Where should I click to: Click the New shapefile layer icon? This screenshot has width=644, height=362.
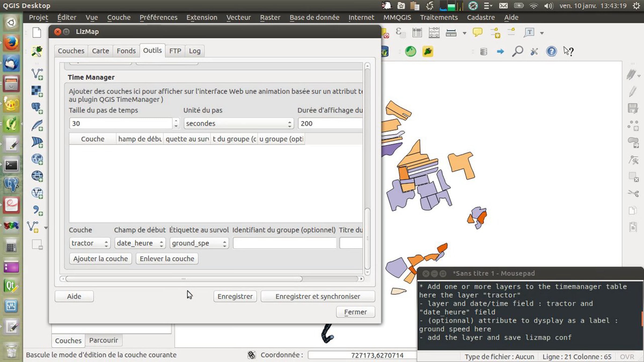coord(33,227)
